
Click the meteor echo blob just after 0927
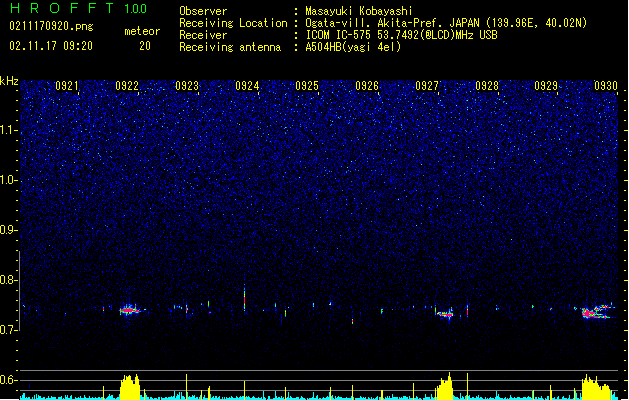[445, 314]
